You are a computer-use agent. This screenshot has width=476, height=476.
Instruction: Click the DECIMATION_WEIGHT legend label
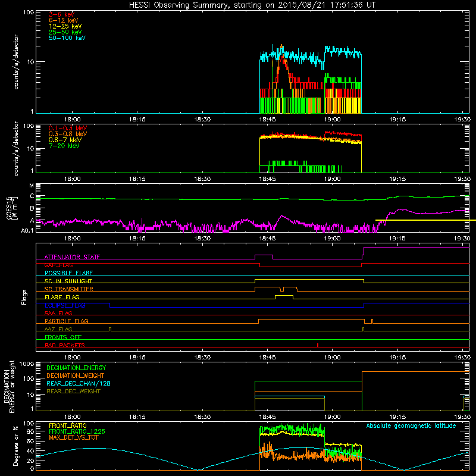pyautogui.click(x=76, y=375)
